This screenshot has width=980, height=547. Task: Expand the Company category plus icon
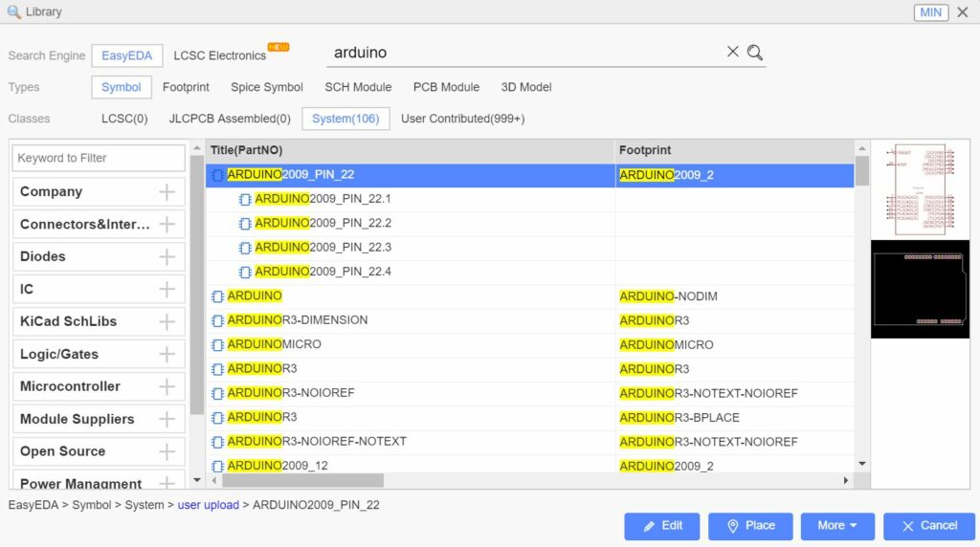point(167,192)
